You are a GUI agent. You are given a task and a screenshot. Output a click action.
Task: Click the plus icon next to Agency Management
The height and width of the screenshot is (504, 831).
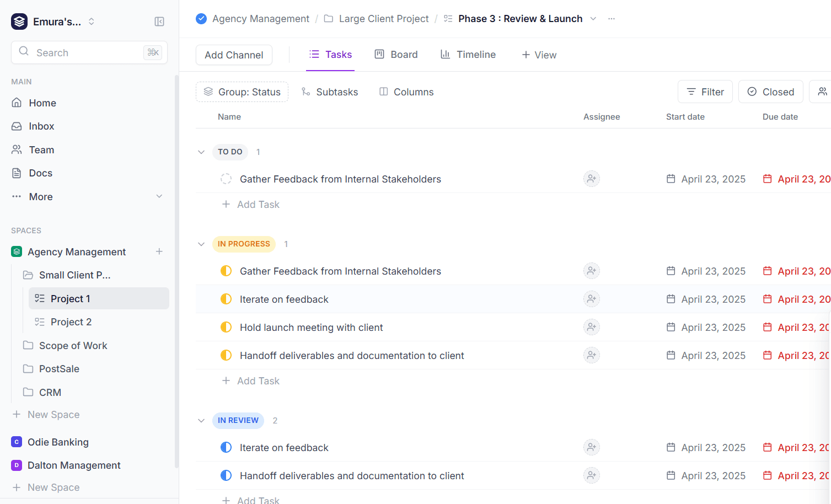tap(159, 251)
